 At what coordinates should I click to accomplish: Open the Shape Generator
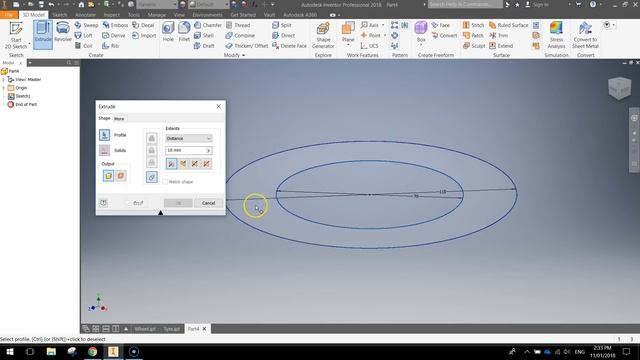pyautogui.click(x=323, y=36)
